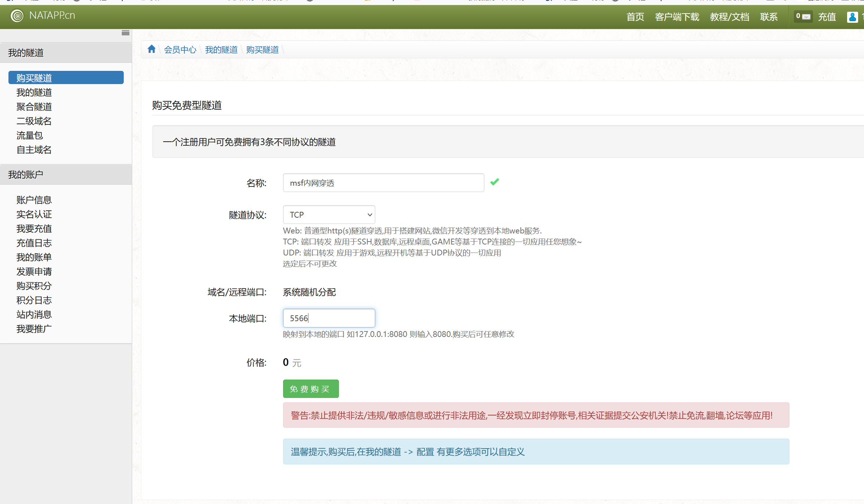Go to 首页 in top navigation

click(x=635, y=17)
